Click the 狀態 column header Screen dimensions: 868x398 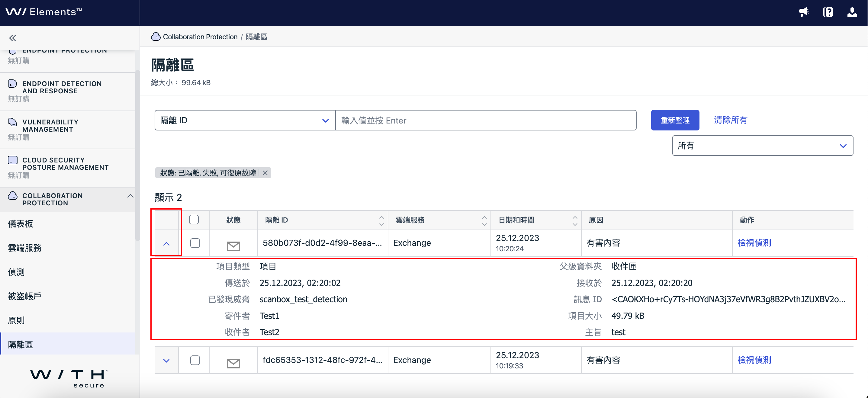(x=233, y=220)
